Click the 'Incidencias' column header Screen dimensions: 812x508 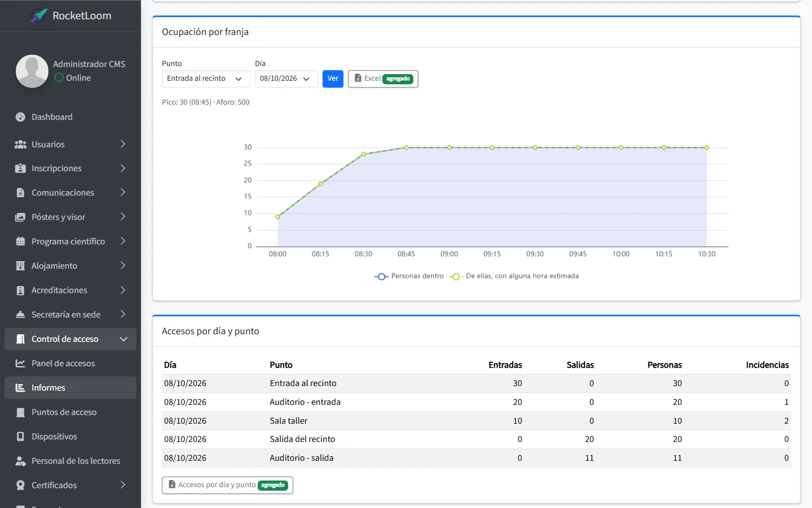pos(767,365)
